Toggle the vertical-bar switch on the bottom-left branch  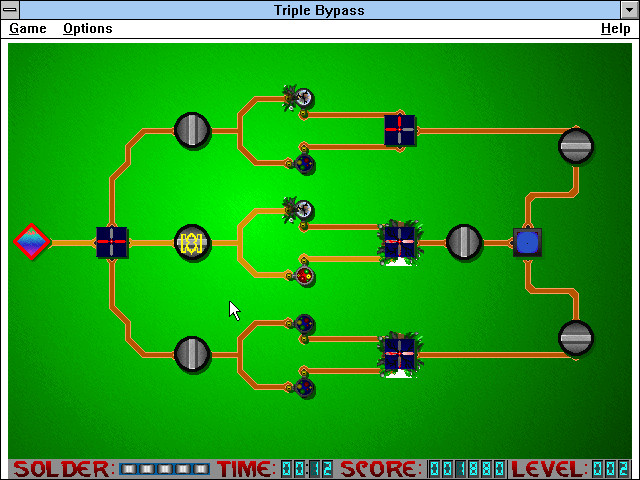click(x=192, y=354)
